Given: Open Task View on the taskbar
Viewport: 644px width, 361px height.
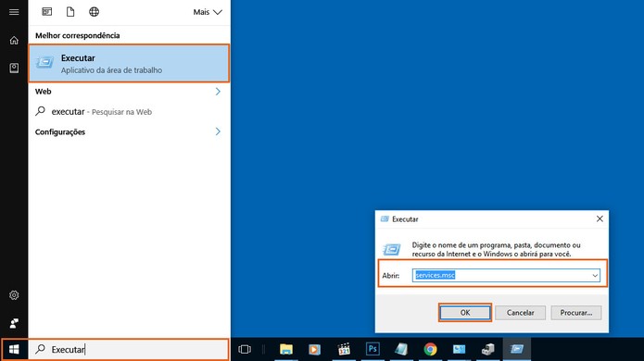Looking at the screenshot, I should tap(245, 350).
